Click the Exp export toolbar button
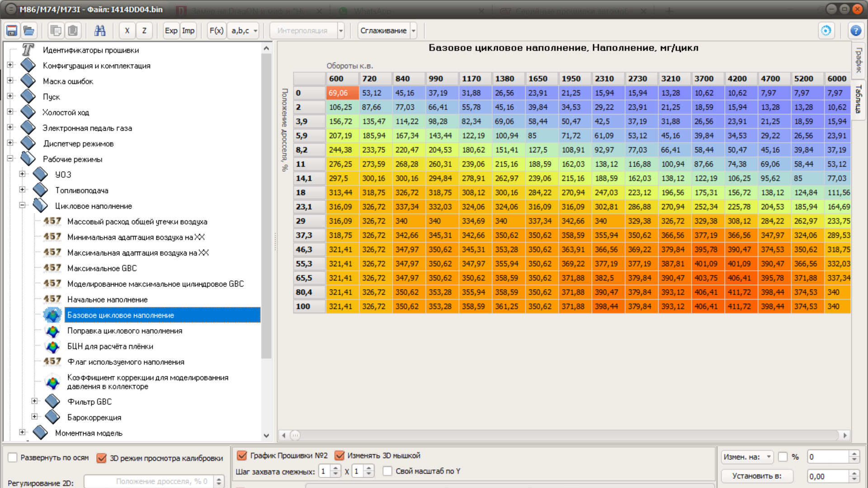Screen dimensions: 868x488 coord(171,31)
